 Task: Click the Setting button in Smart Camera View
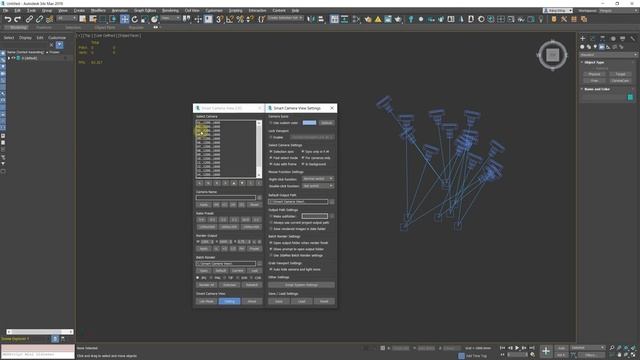coord(229,301)
